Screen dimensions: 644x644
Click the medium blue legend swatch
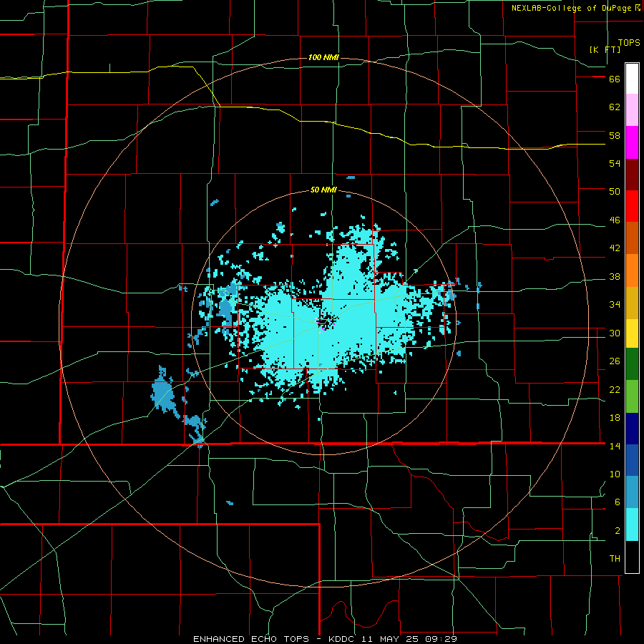[632, 460]
